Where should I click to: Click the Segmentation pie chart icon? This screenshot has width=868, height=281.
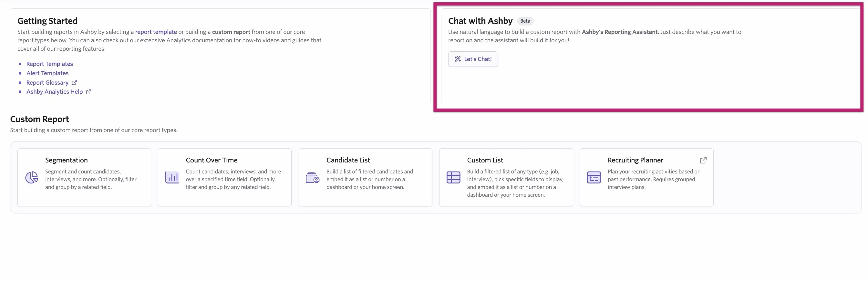tap(32, 177)
